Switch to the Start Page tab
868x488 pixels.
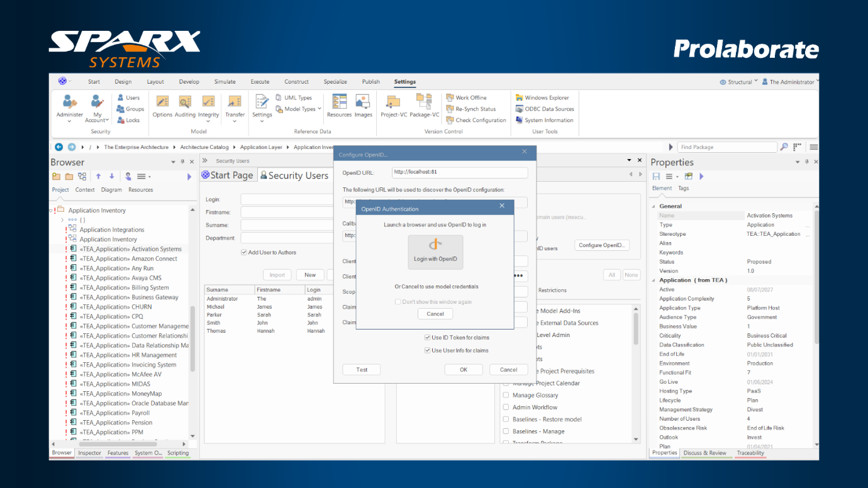pyautogui.click(x=227, y=175)
